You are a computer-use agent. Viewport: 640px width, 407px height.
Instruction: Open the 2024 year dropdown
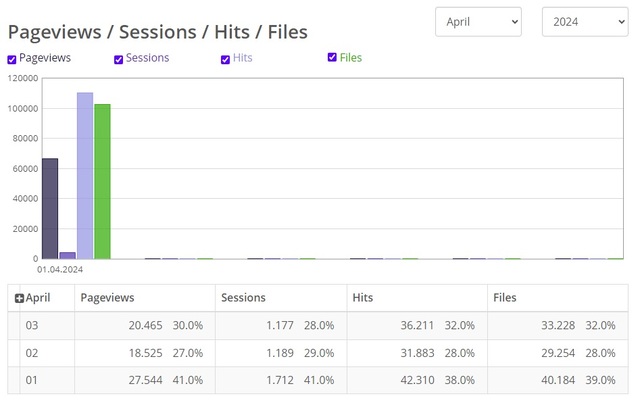[x=584, y=21]
